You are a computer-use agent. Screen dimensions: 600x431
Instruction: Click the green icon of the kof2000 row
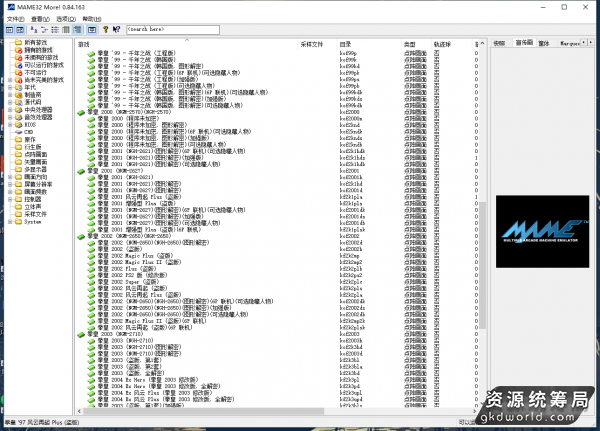pos(81,113)
